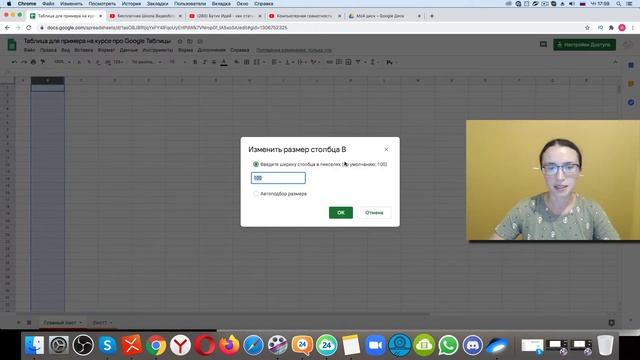Open comment history icon beside share button

(543, 44)
